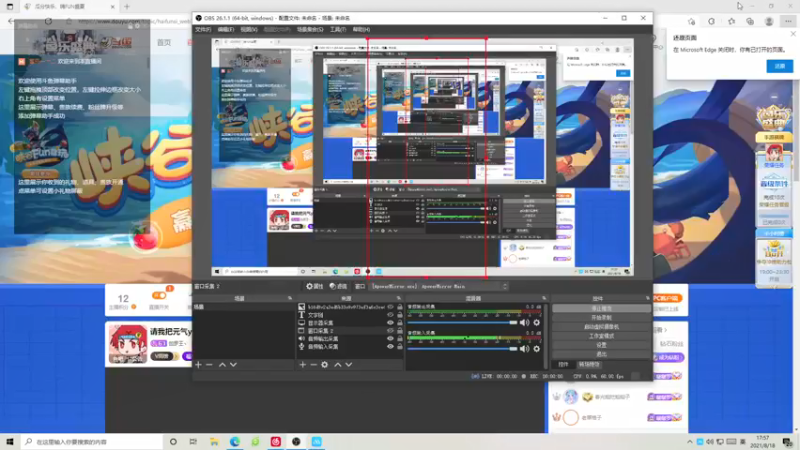Open the 窗口 window selection dropdown
The height and width of the screenshot is (450, 800).
pyautogui.click(x=439, y=286)
